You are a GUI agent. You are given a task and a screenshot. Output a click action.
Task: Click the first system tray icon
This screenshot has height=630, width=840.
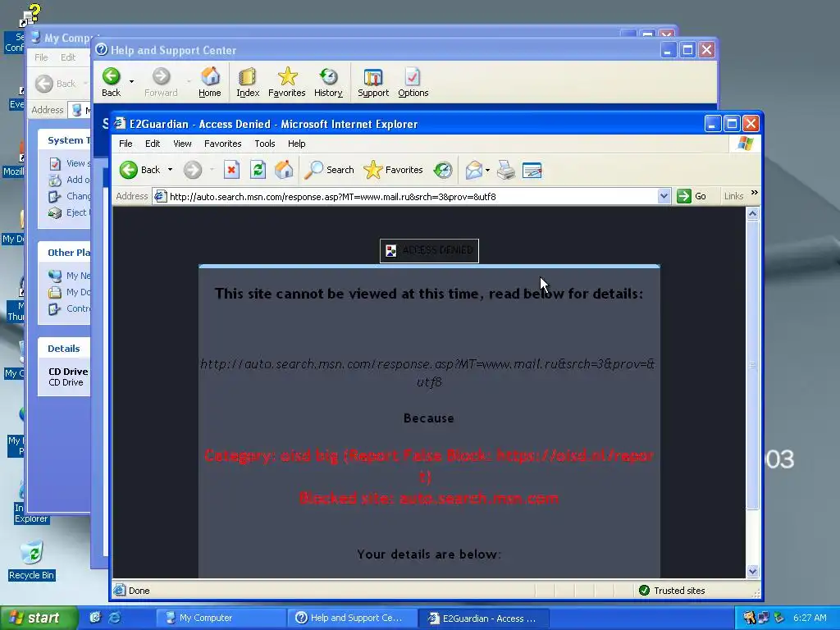click(x=749, y=618)
